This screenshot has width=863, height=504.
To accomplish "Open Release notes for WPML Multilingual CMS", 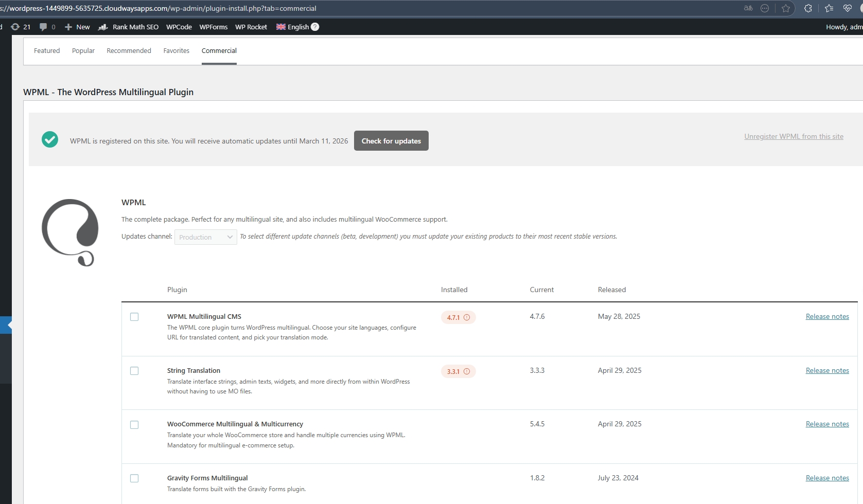I will [827, 316].
